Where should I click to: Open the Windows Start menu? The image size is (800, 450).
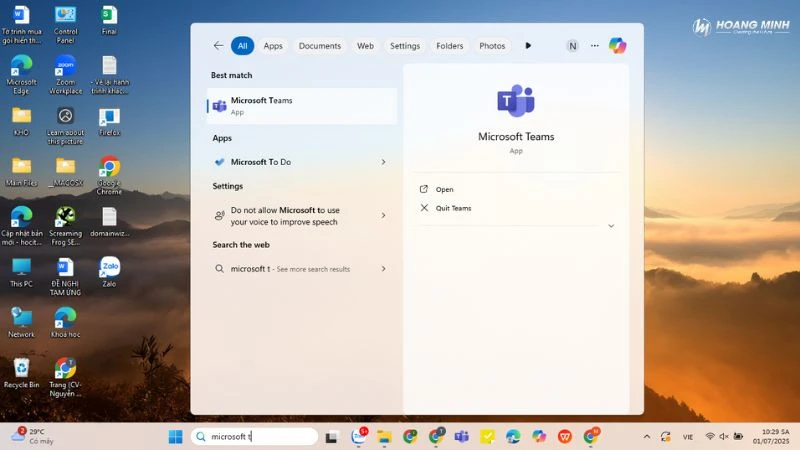[x=176, y=437]
